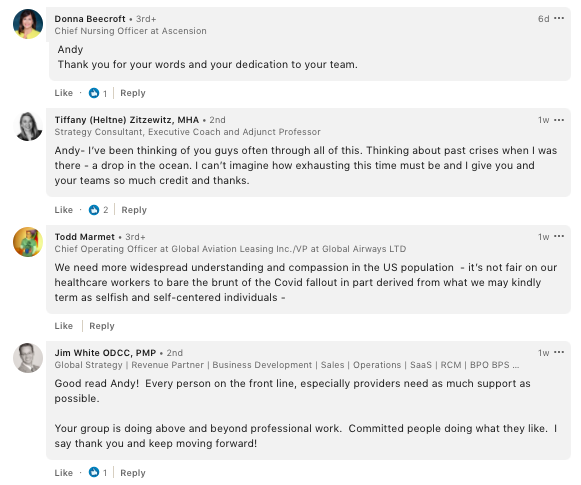Visit Donna Beecroft's name link
Image resolution: width=581 pixels, height=485 pixels.
pos(90,19)
